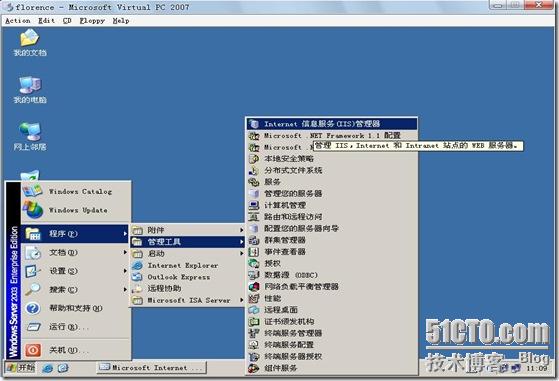Screen dimensions: 559x381
Task: Open 数据源 (ODBC) icon
Action: (x=254, y=275)
